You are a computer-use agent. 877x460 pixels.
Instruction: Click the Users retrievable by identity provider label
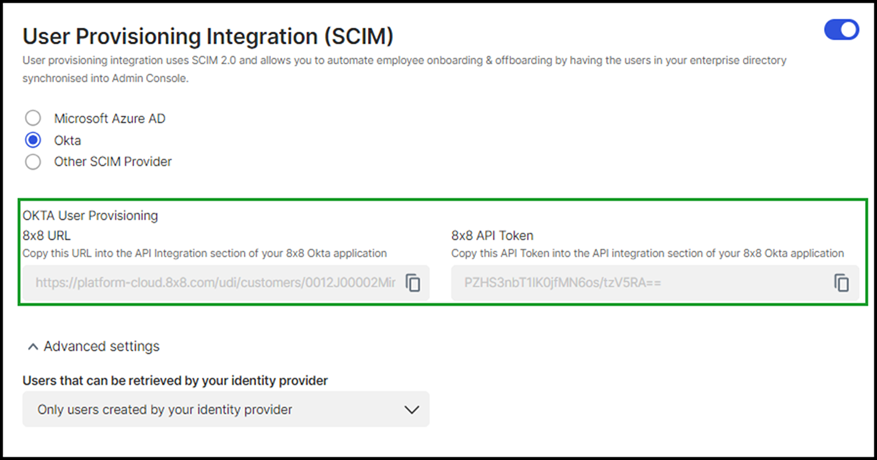[x=175, y=381]
